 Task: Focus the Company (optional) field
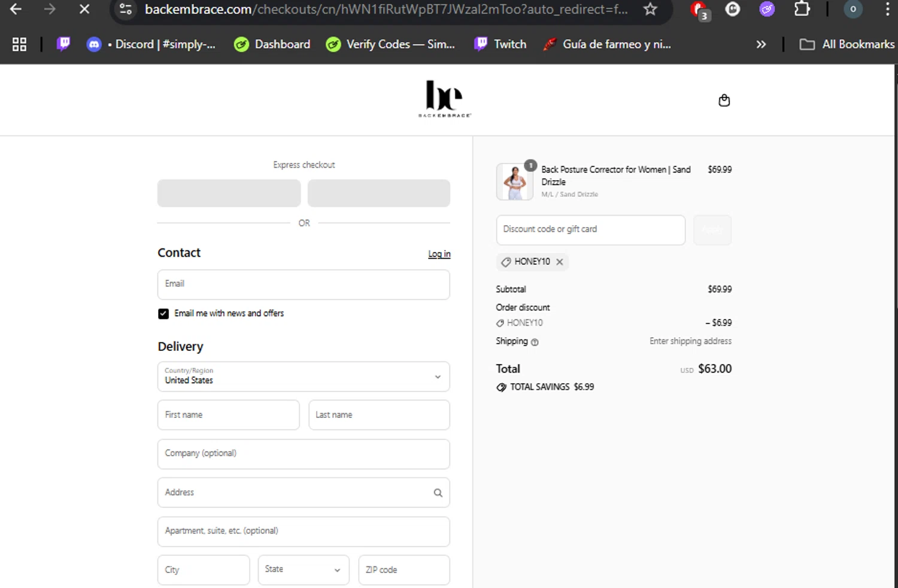tap(304, 454)
